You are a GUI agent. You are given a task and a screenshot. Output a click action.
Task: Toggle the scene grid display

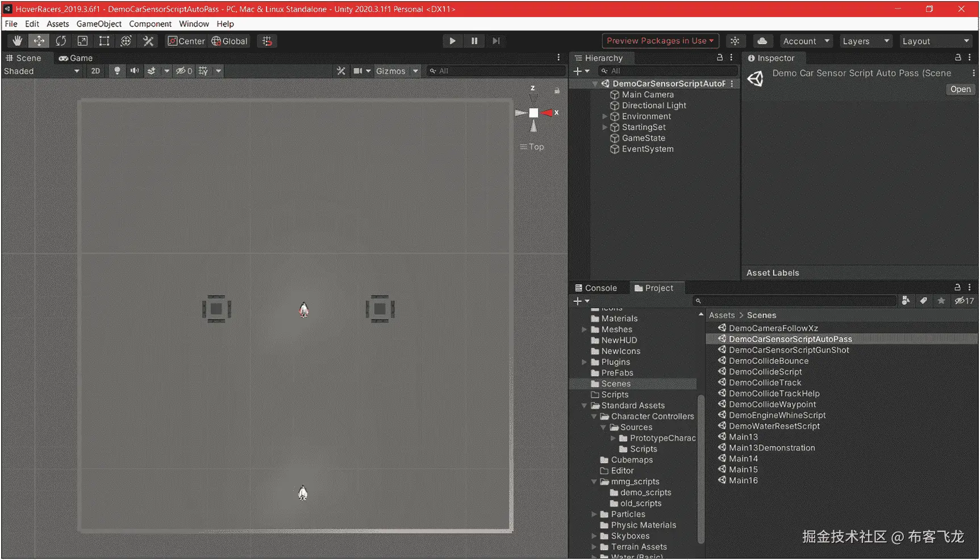(203, 71)
